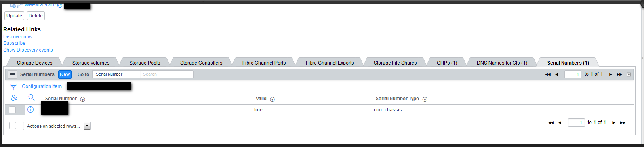Open Actions on selected rows dropdown

57,126
